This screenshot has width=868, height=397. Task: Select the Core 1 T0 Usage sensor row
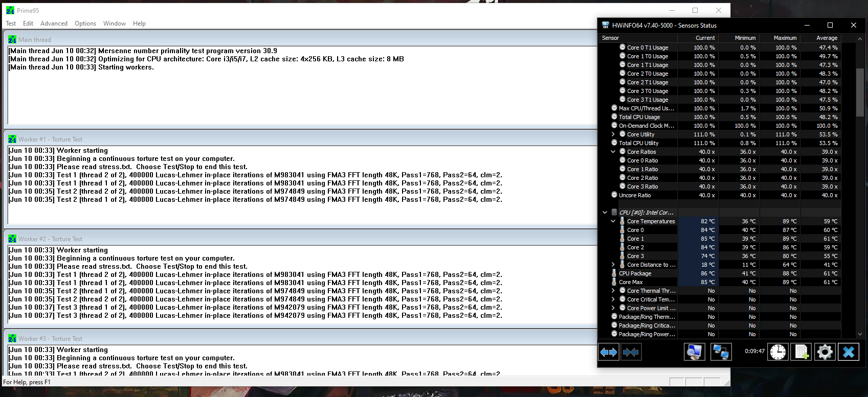pyautogui.click(x=720, y=56)
